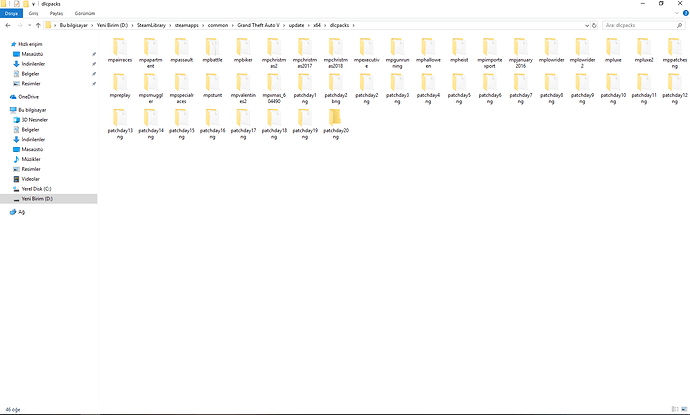Viewport: 690px width, 415px height.
Task: Select the mpluxe2 folder
Action: 643,51
